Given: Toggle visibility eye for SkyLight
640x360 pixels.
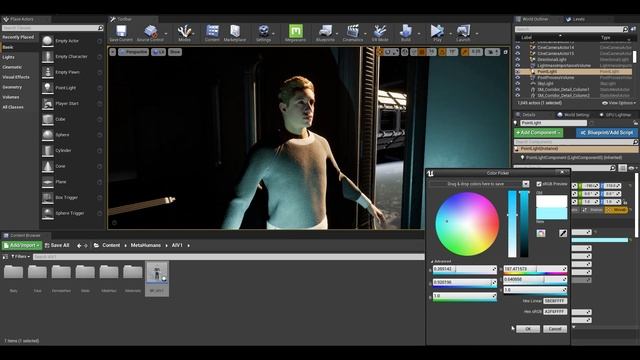Looking at the screenshot, I should coord(518,83).
